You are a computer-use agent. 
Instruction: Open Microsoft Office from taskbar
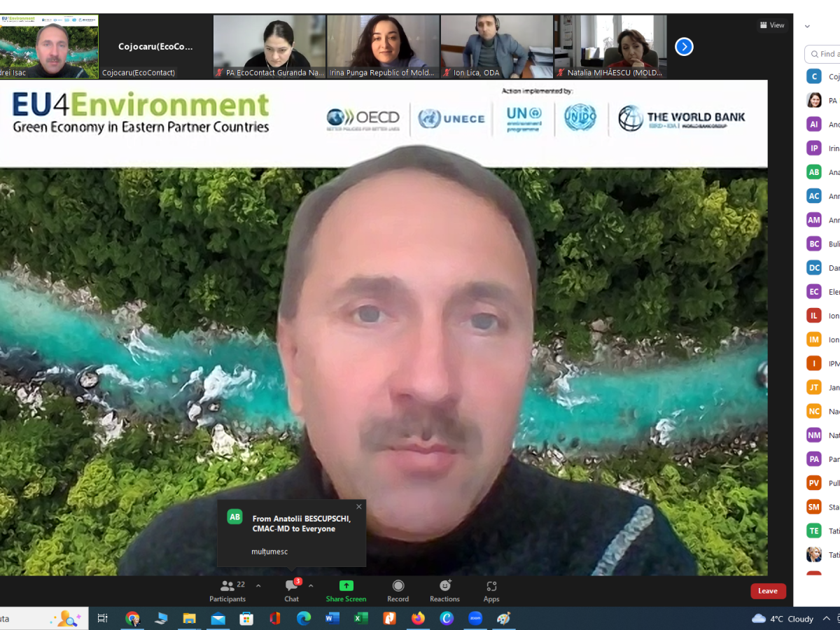pyautogui.click(x=274, y=619)
